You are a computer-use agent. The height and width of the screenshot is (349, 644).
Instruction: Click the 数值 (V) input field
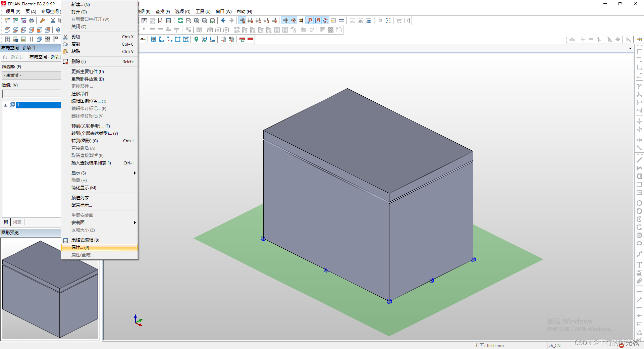pyautogui.click(x=31, y=93)
